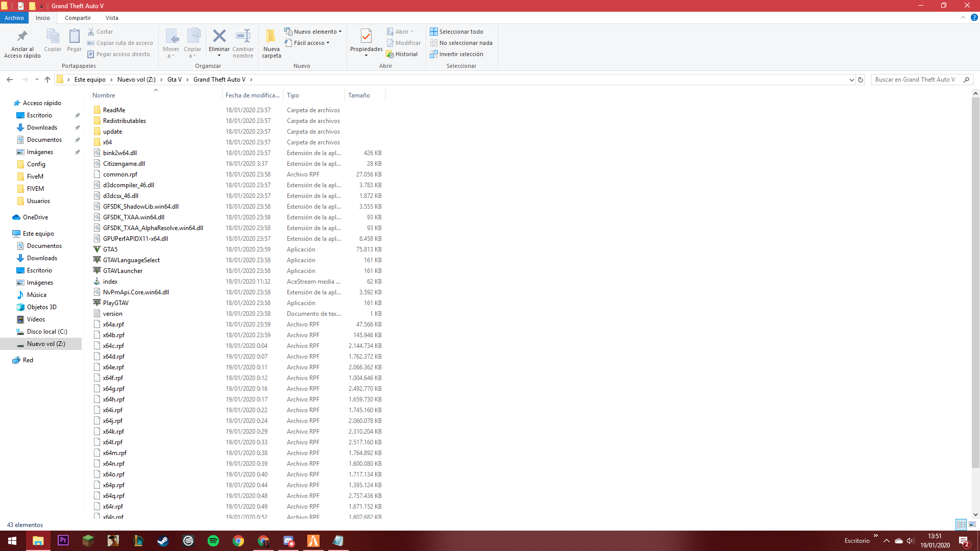Click the Seleccionar todo icon

tap(433, 32)
